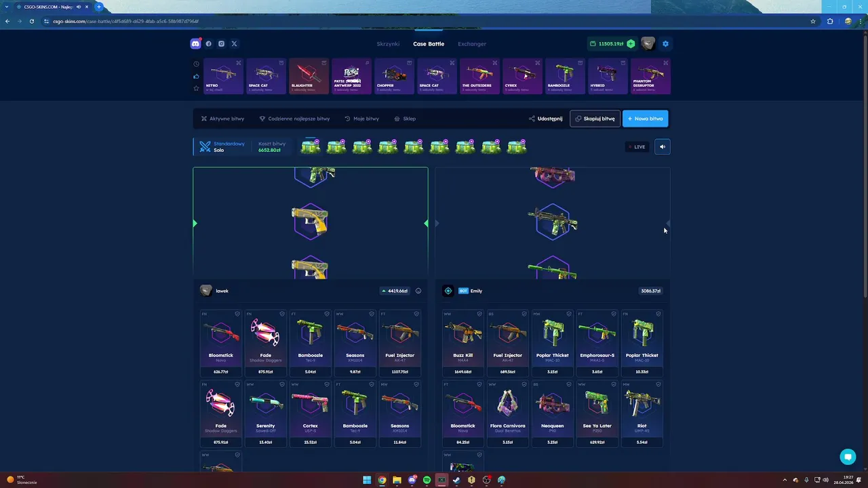Mute battle sound with speaker icon
The width and height of the screenshot is (868, 488).
(x=663, y=146)
